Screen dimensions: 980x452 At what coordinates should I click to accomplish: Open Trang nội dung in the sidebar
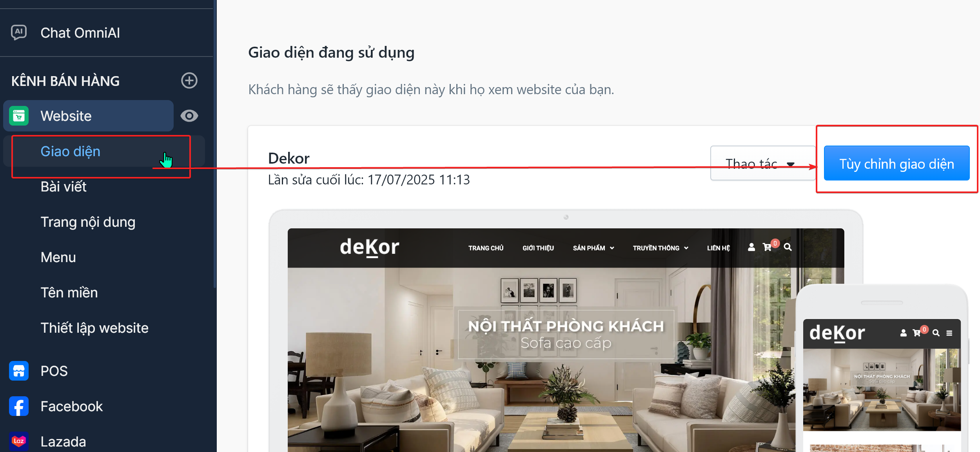[x=88, y=222]
